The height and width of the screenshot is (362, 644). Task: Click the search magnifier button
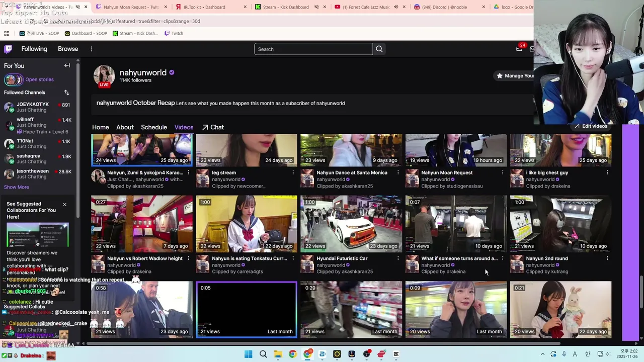tap(379, 49)
